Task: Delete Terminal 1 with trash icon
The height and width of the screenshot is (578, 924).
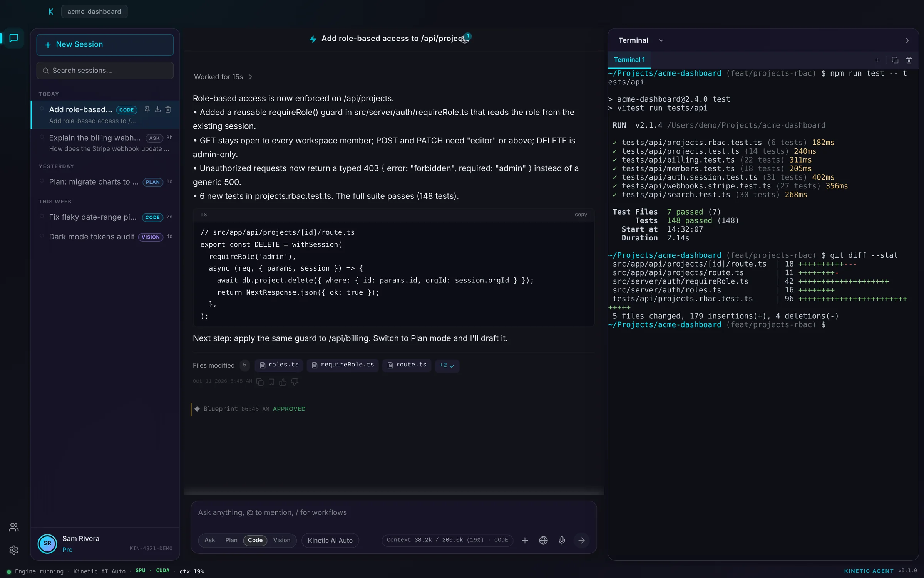Action: (909, 60)
